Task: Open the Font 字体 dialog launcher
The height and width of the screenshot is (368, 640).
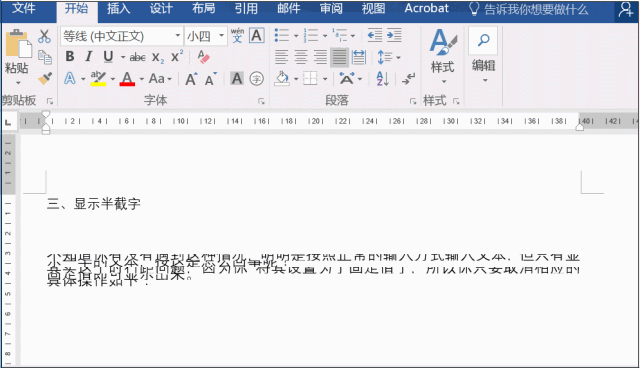Action: coord(261,101)
